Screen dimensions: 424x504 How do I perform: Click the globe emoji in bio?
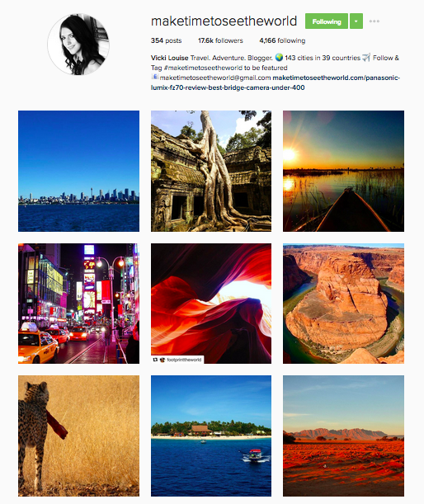(280, 58)
